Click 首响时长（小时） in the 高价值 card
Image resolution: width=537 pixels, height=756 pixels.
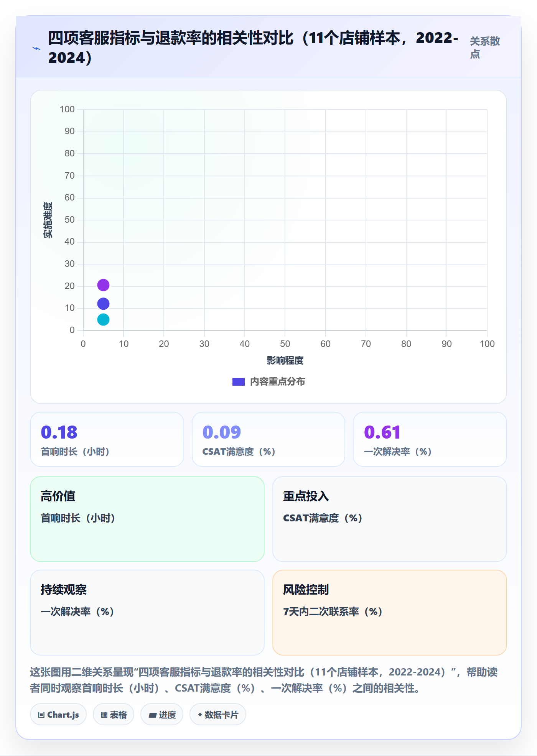[x=78, y=518]
